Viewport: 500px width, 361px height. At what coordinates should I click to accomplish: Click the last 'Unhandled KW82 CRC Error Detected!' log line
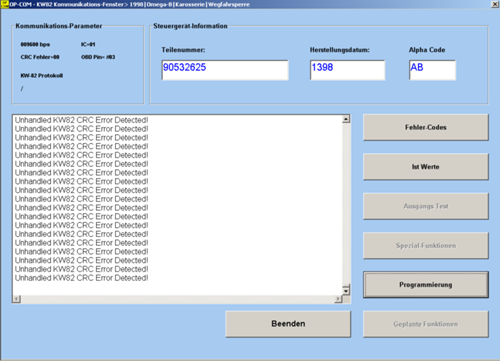click(81, 278)
